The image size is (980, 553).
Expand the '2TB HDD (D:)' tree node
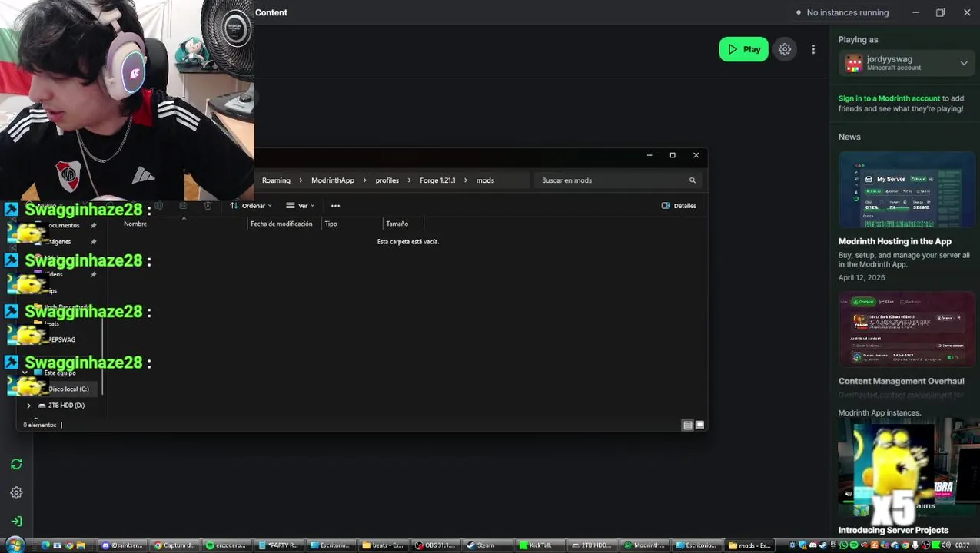coord(29,406)
